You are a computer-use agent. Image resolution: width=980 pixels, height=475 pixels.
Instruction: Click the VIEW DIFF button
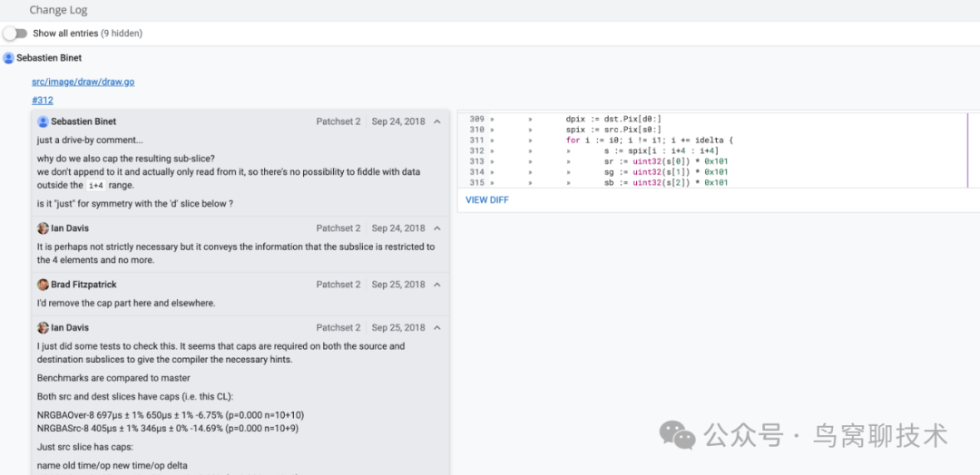point(487,200)
